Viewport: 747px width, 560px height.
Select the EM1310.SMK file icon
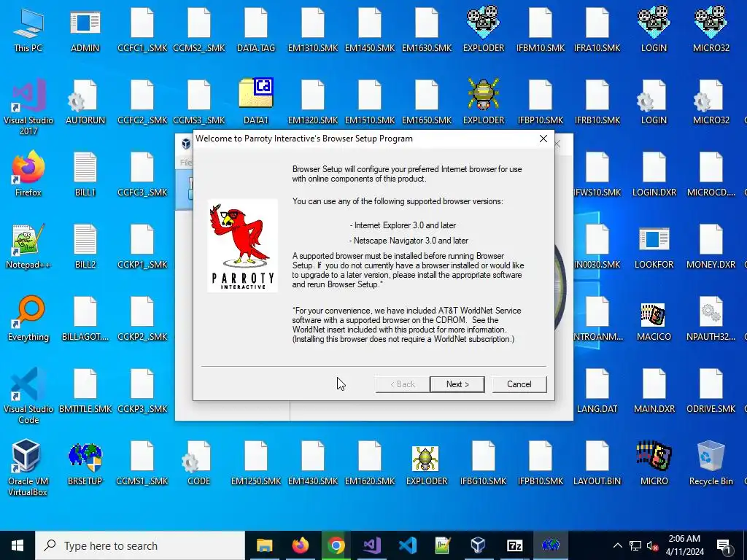312,29
